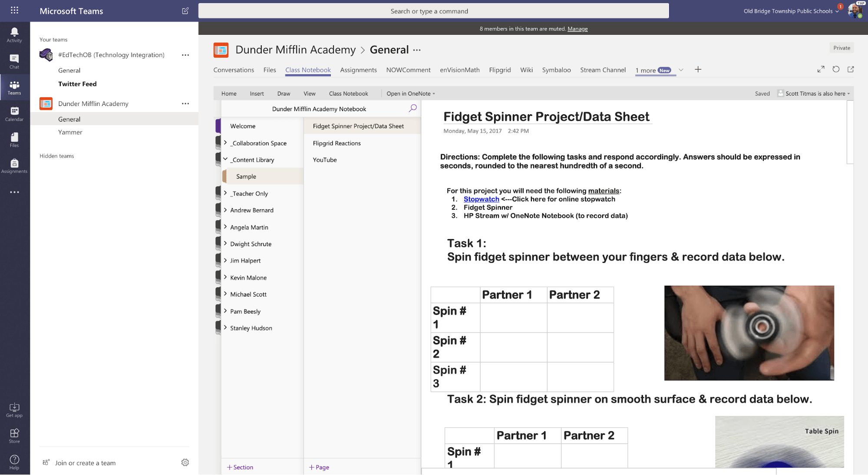Screen dimensions: 868x475
Task: Open the Insert ribbon tab
Action: [x=257, y=93]
